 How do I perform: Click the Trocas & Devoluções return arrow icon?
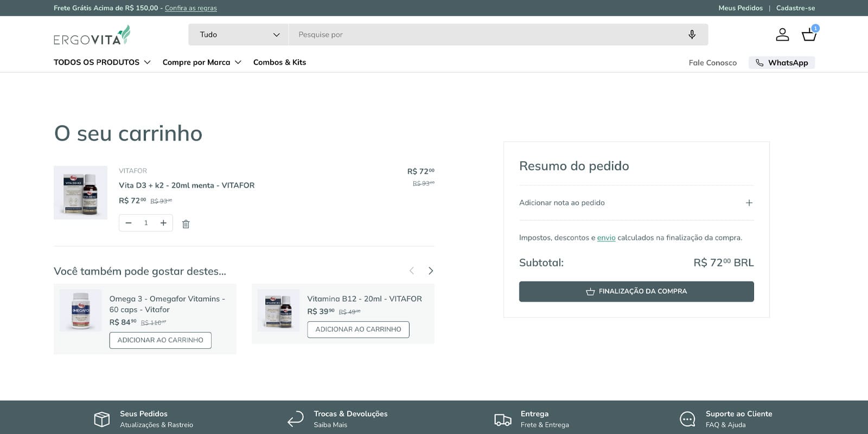[x=296, y=419]
